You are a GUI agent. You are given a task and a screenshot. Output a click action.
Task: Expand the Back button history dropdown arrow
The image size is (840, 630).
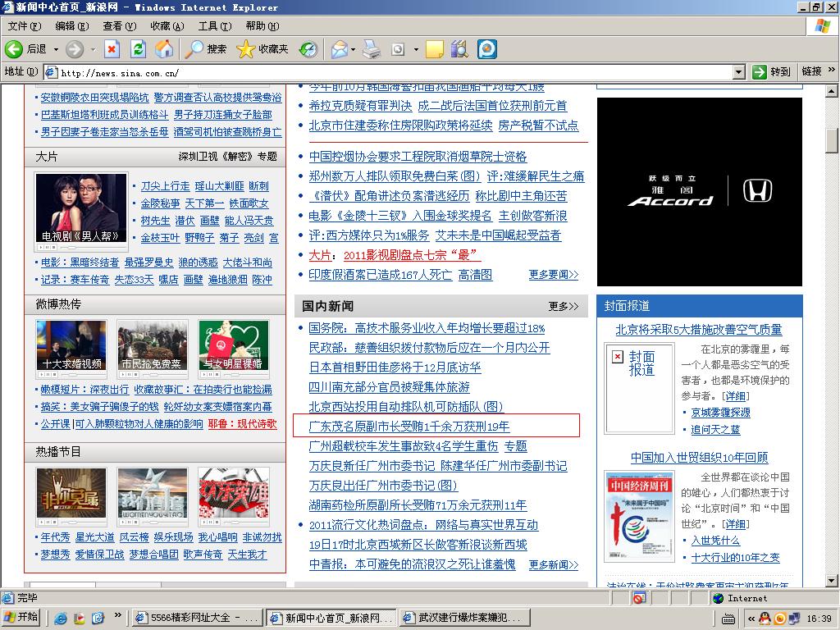click(55, 49)
